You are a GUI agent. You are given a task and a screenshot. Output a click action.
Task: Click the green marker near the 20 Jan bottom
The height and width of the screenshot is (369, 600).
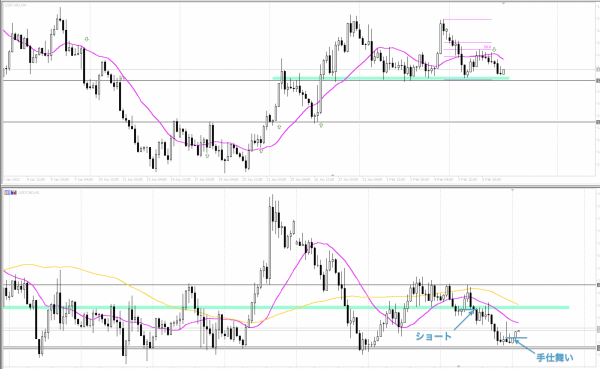261,151
